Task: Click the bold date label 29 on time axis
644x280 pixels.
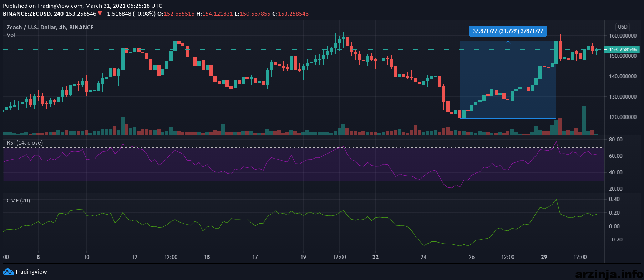Action: tap(544, 257)
